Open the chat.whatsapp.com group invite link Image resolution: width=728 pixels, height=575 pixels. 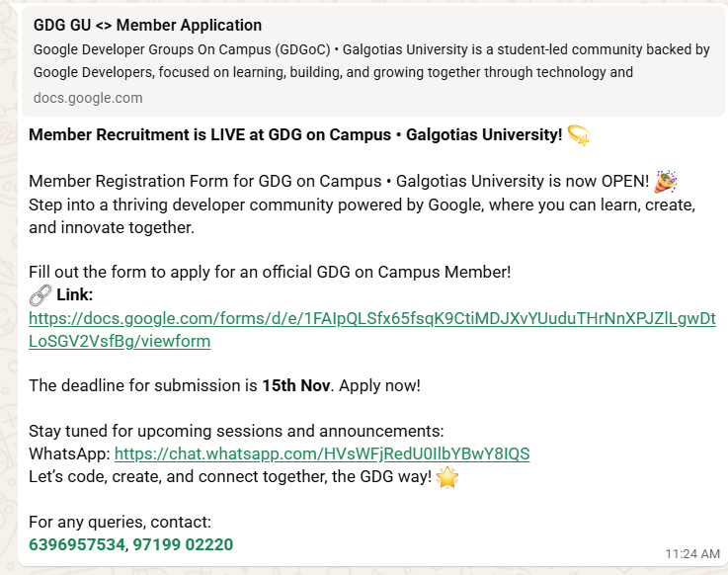(322, 454)
